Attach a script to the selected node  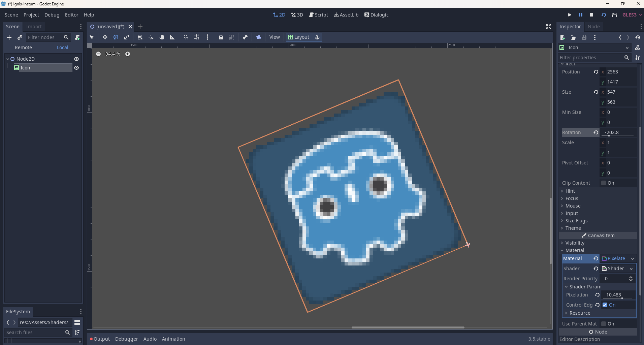coord(77,37)
